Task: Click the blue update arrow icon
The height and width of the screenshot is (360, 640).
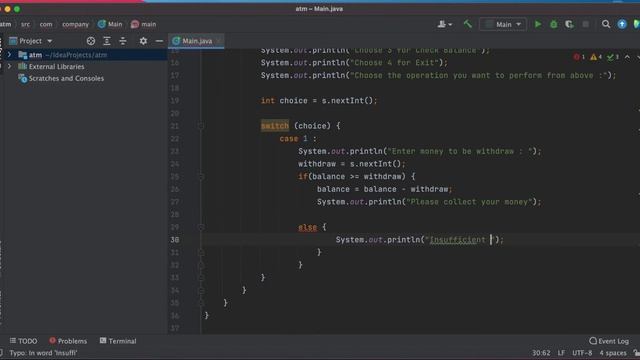Action: (622, 24)
